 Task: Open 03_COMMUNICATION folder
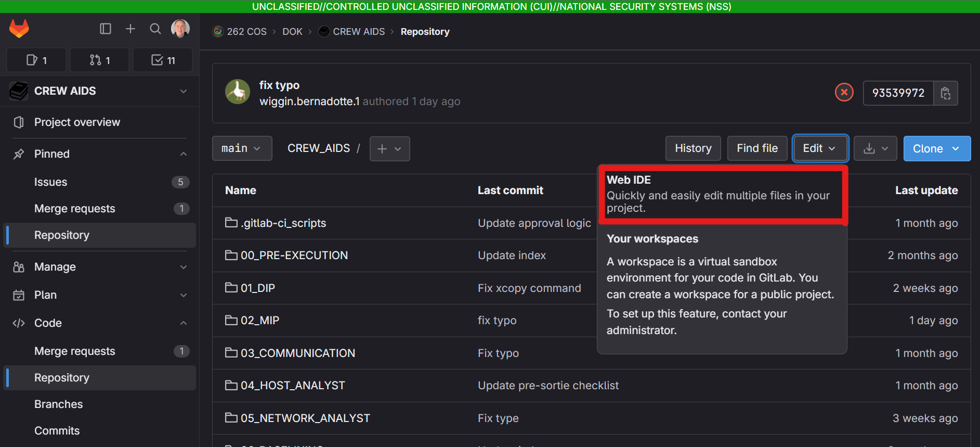point(298,353)
